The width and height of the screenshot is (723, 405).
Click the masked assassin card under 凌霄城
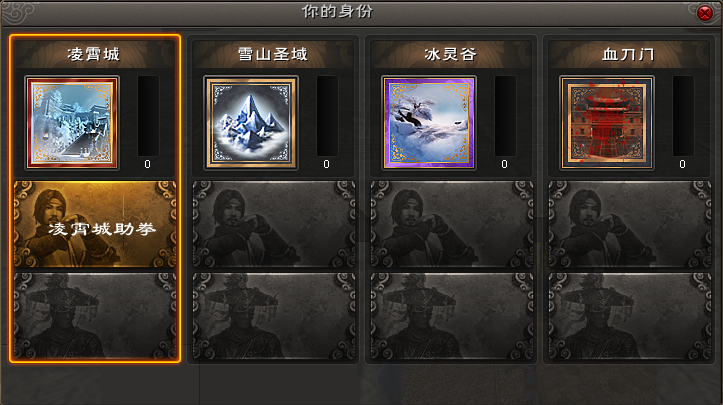[95, 316]
